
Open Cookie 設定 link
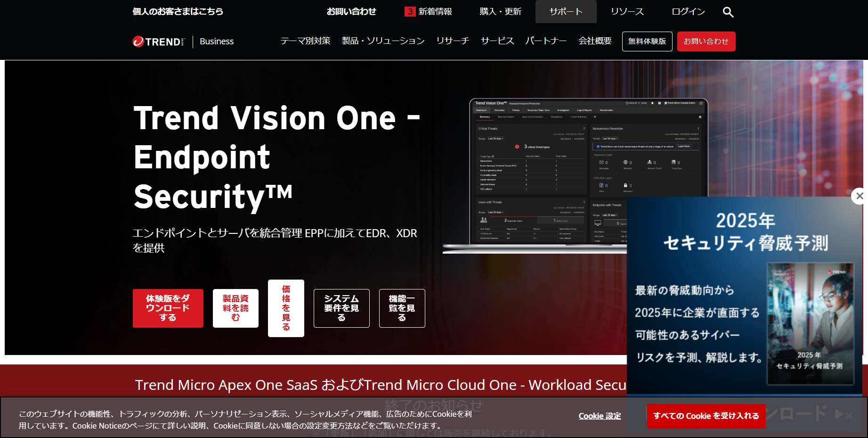pyautogui.click(x=600, y=416)
